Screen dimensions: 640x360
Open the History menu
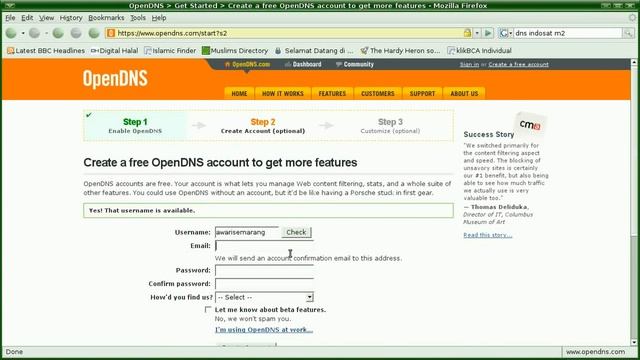tap(71, 18)
